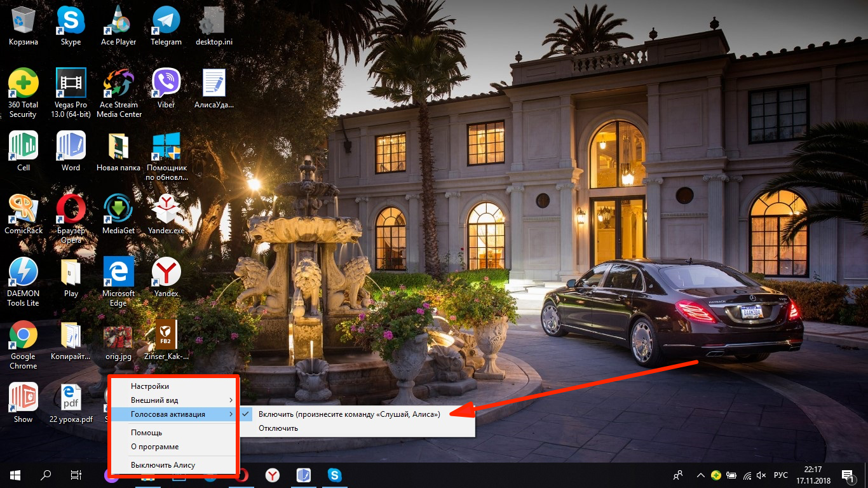The height and width of the screenshot is (488, 868).
Task: Choose "О программе" from the context menu
Action: [x=154, y=447]
